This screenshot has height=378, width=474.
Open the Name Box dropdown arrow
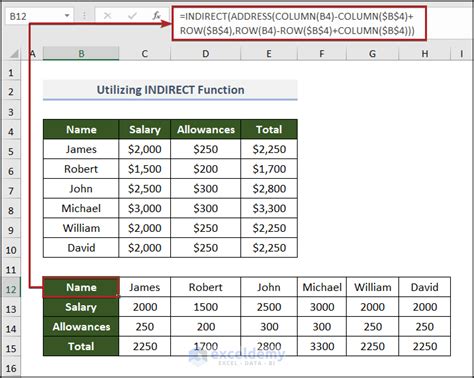point(67,16)
